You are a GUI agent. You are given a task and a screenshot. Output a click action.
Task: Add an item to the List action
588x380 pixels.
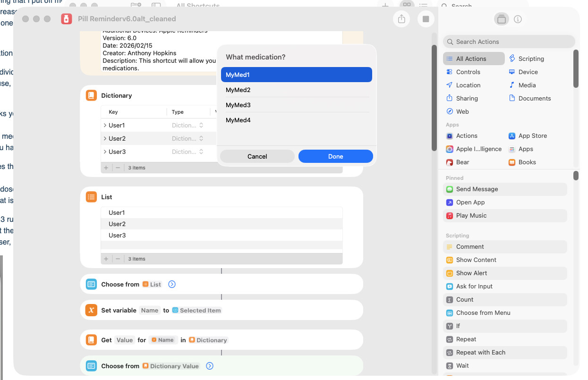pos(106,259)
